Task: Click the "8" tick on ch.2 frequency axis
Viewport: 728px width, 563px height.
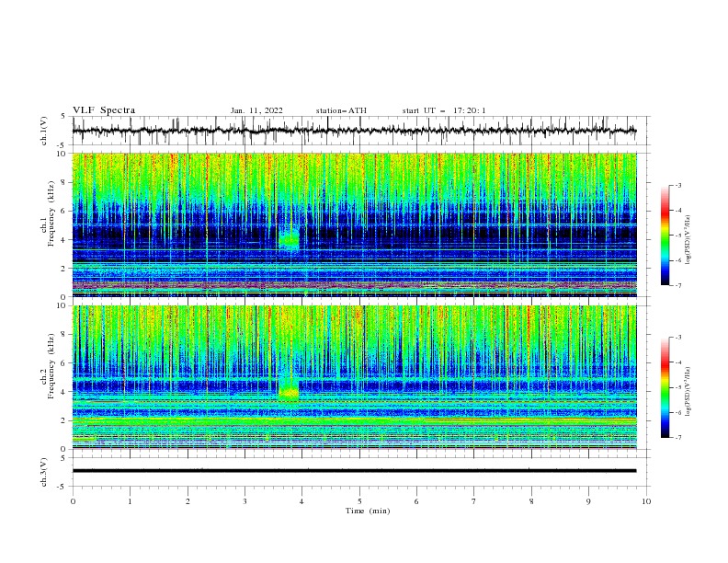Action: coord(64,335)
